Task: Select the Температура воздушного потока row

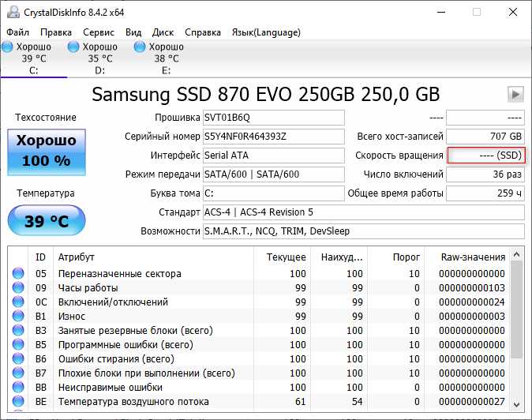Action: coord(259,402)
